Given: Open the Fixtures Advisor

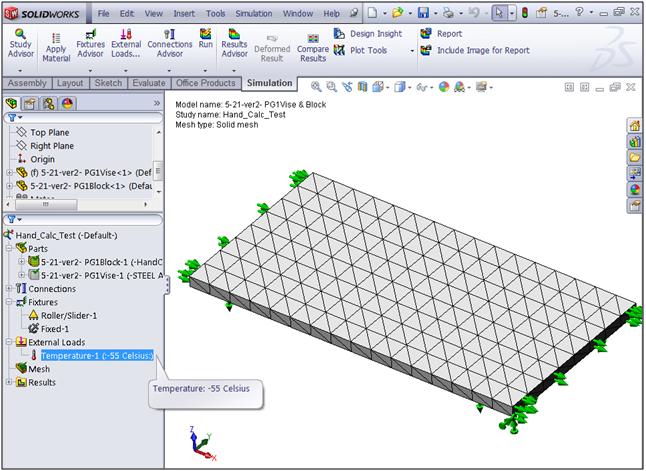Looking at the screenshot, I should (90, 43).
